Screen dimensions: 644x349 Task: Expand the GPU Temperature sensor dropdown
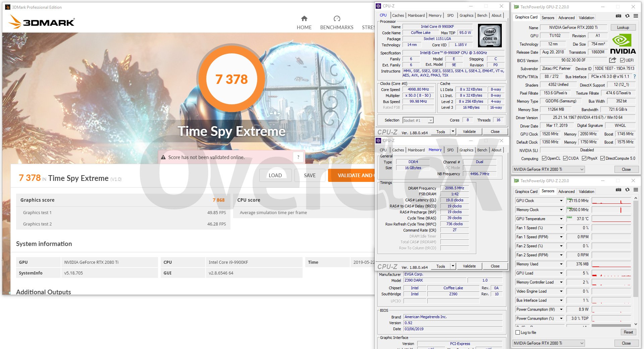561,219
